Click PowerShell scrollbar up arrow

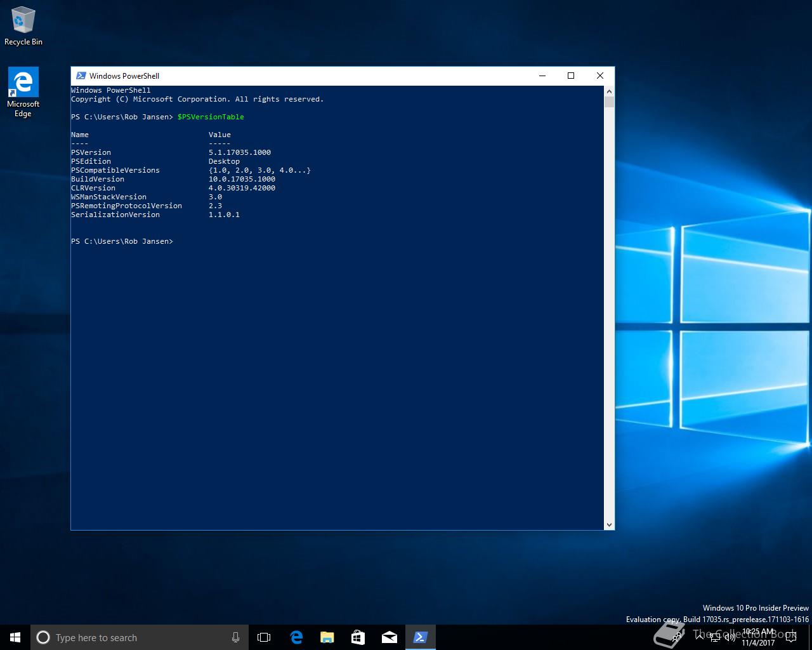pyautogui.click(x=609, y=91)
